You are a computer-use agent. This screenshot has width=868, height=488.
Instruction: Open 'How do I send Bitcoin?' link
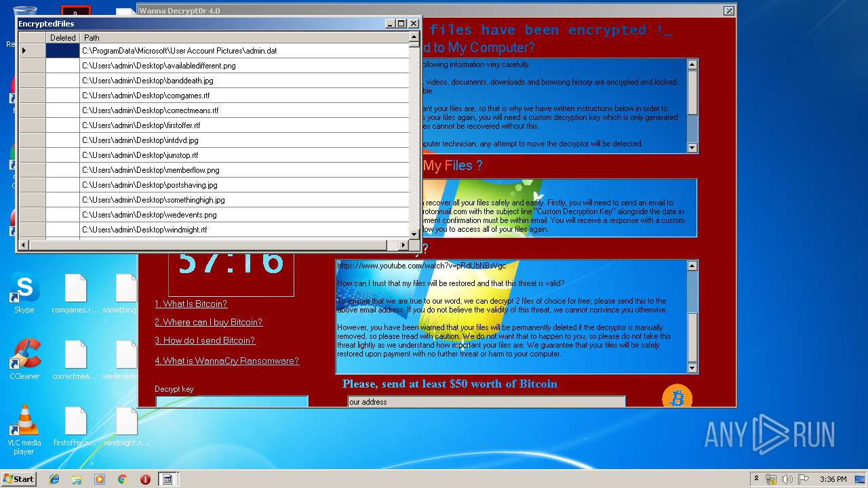pos(205,340)
